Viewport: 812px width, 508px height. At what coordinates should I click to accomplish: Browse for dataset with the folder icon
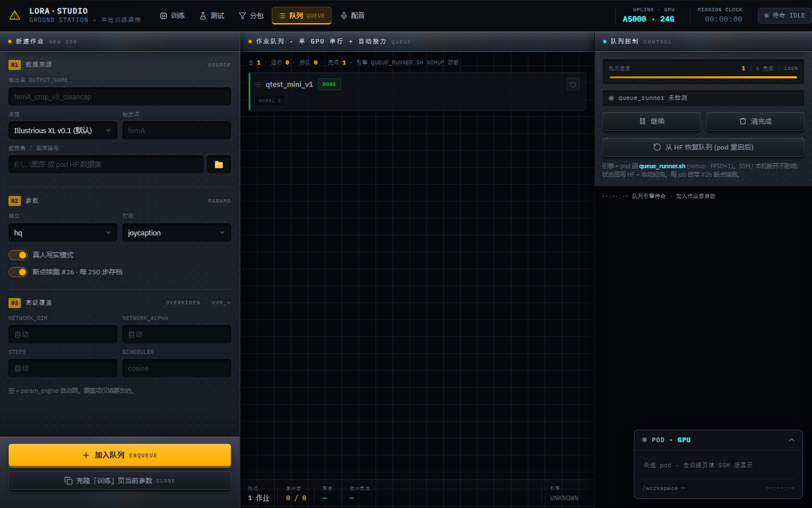(219, 164)
